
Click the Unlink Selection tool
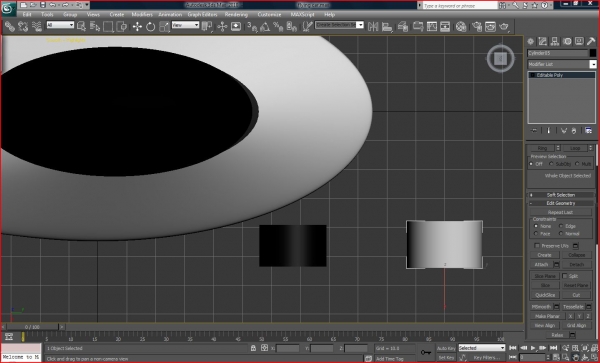[23, 26]
